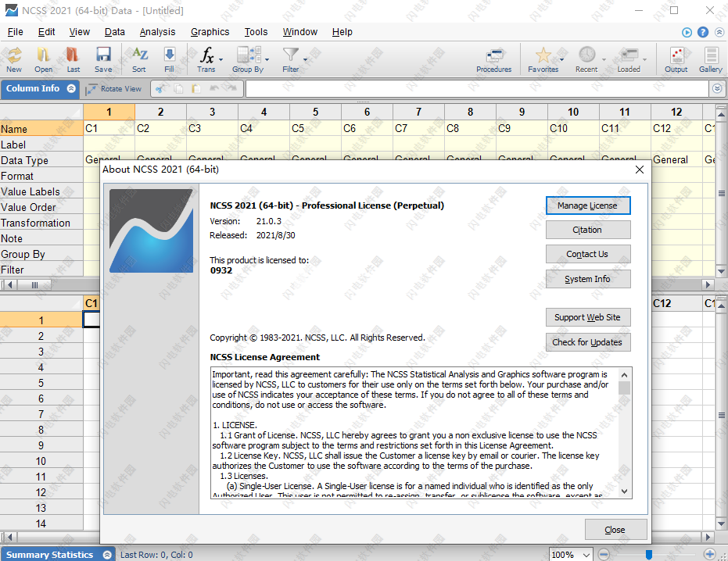Toggle the Rotate View button
Screen dimensions: 728x561
point(114,89)
